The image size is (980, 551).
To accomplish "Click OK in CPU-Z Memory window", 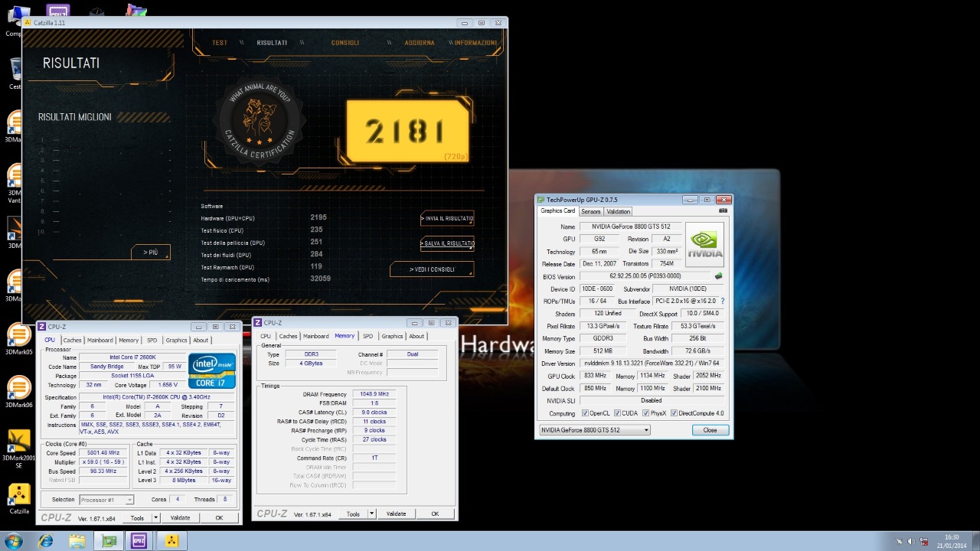I will point(435,514).
